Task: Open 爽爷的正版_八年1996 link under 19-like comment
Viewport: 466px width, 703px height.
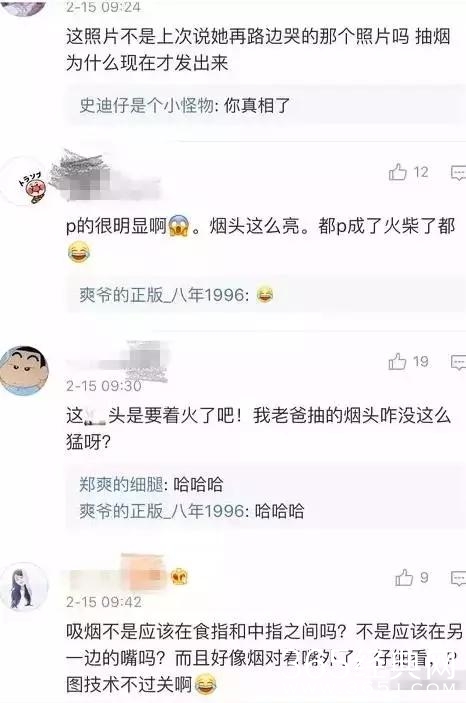Action: [x=162, y=511]
